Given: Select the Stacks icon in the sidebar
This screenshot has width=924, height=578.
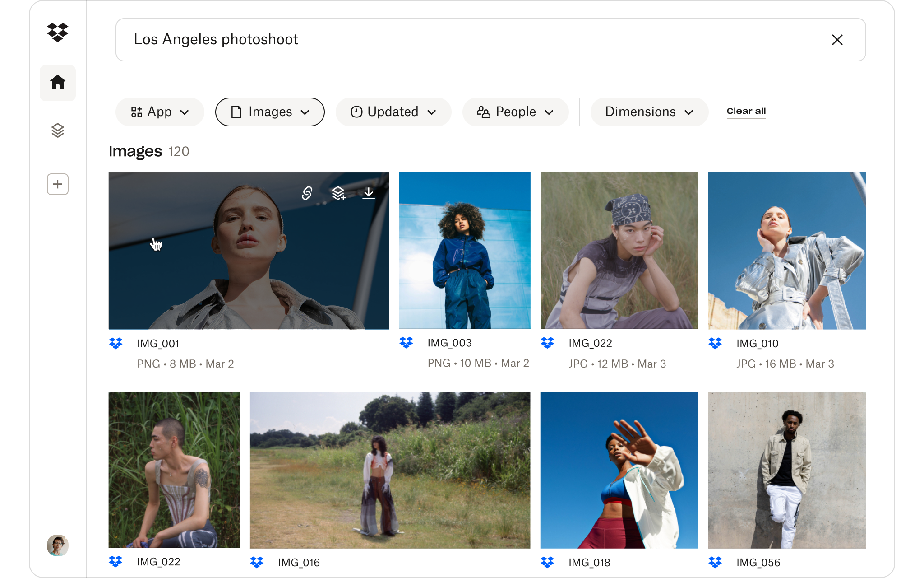Looking at the screenshot, I should click(58, 130).
